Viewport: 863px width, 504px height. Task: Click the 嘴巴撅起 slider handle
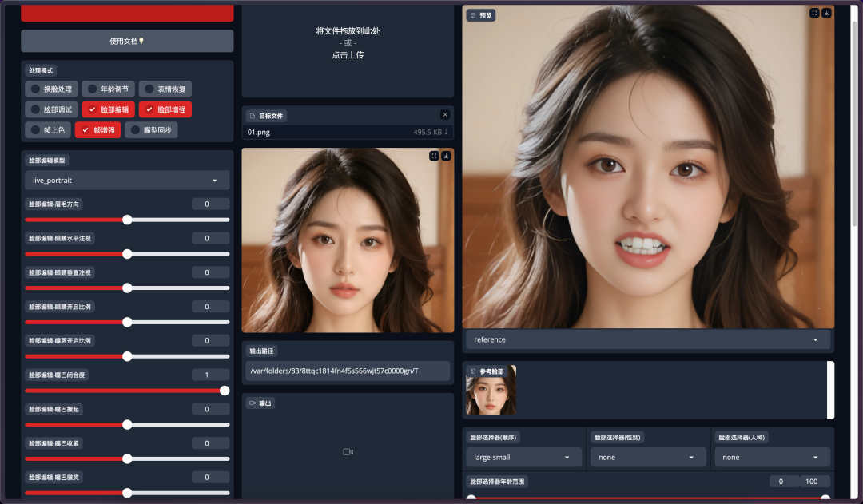click(x=127, y=425)
